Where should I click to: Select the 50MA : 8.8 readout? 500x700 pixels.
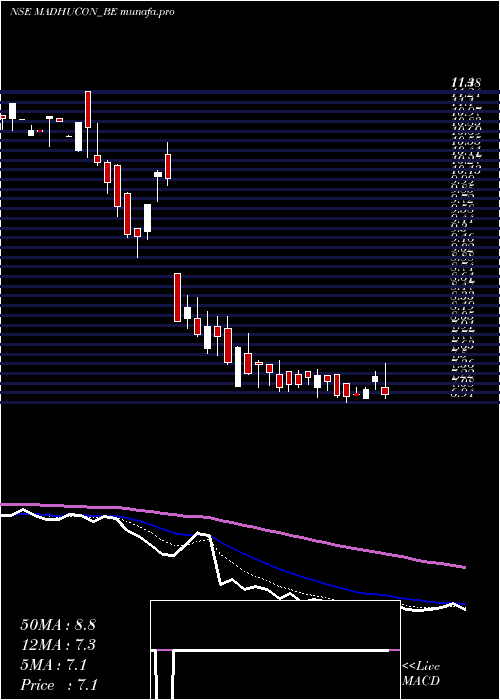click(x=58, y=625)
